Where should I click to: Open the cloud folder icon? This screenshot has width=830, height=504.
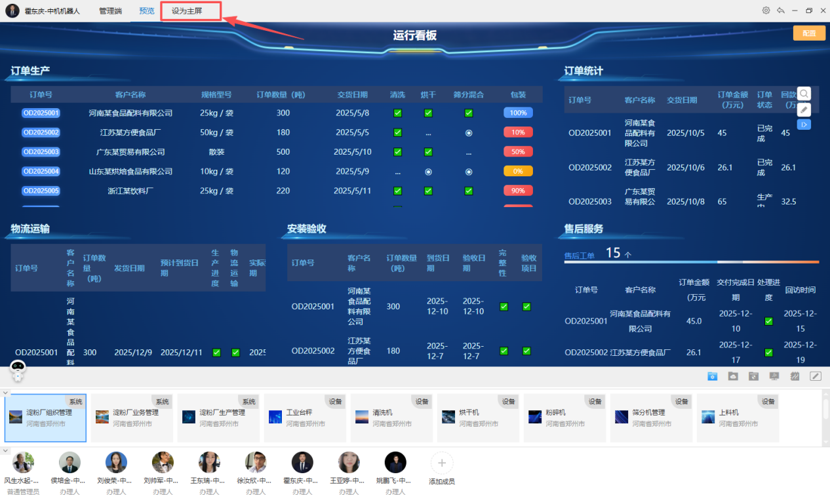[x=733, y=376]
